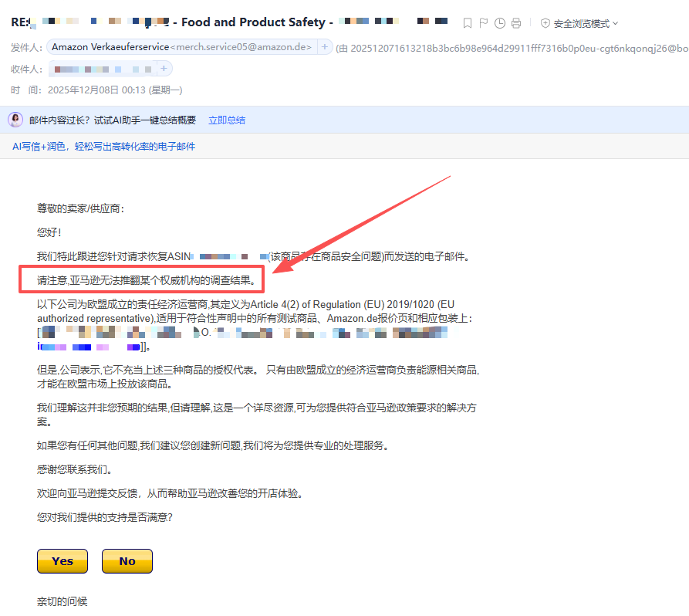
Task: Set a reminder with the clock icon
Action: 500,23
